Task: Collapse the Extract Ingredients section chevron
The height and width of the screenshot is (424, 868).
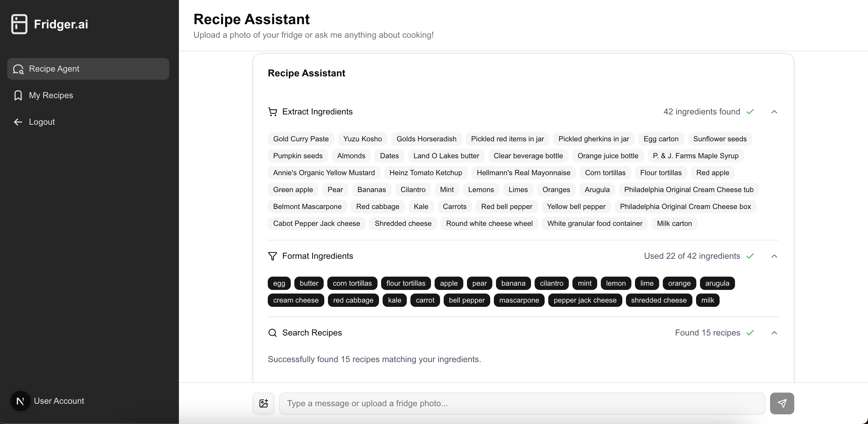Action: point(774,111)
